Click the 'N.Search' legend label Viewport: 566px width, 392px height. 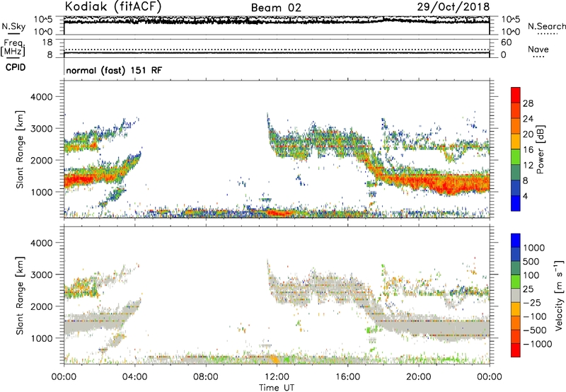coord(546,26)
